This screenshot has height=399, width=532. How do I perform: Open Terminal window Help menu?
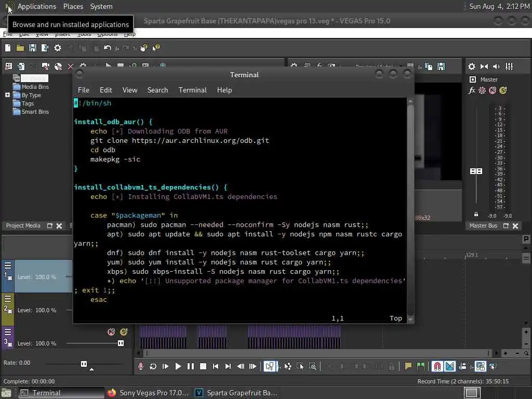pyautogui.click(x=224, y=90)
